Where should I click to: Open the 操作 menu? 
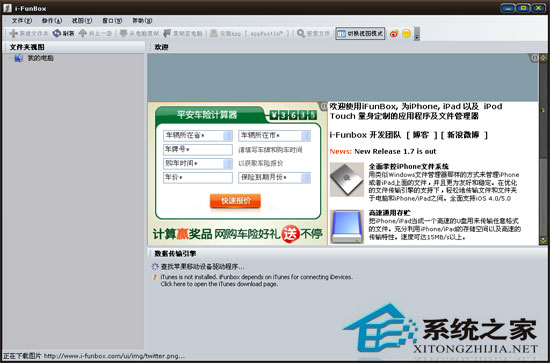[52, 21]
